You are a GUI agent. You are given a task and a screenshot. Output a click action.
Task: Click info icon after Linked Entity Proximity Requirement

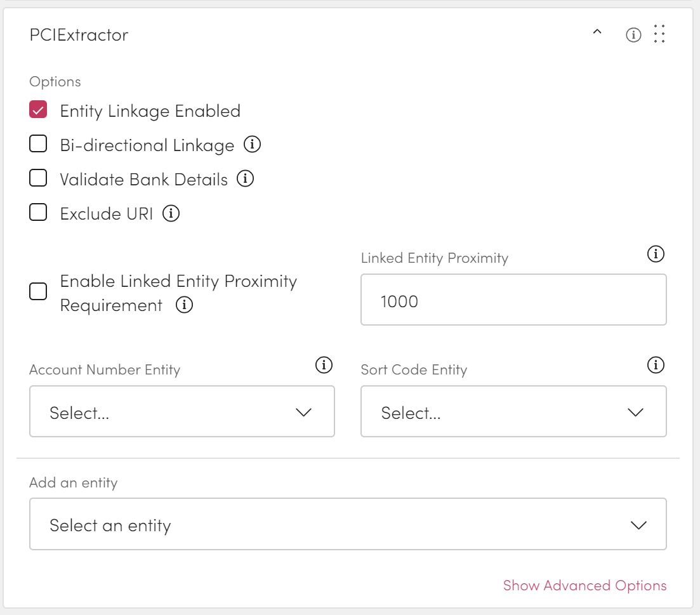(x=184, y=305)
